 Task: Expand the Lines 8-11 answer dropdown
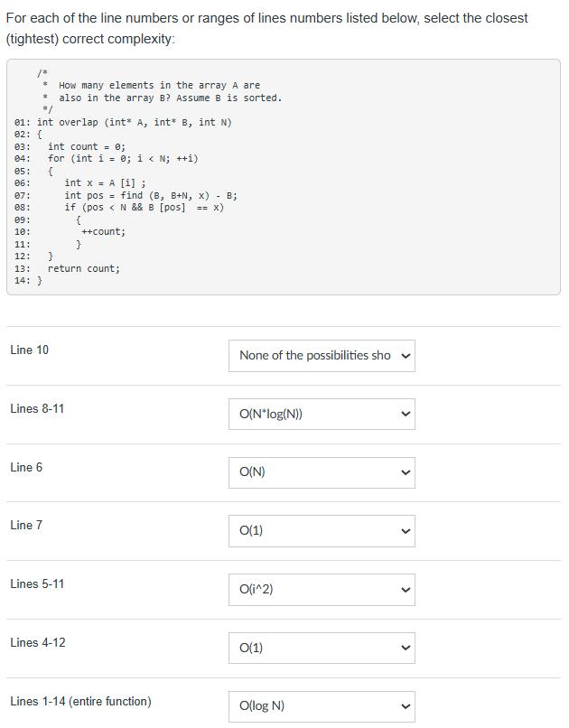pos(323,414)
